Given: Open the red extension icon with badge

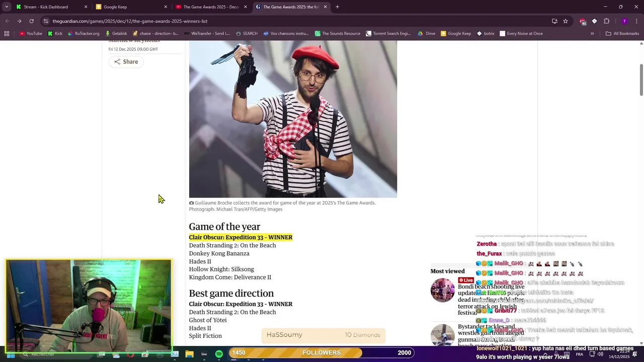Looking at the screenshot, I should (x=583, y=22).
